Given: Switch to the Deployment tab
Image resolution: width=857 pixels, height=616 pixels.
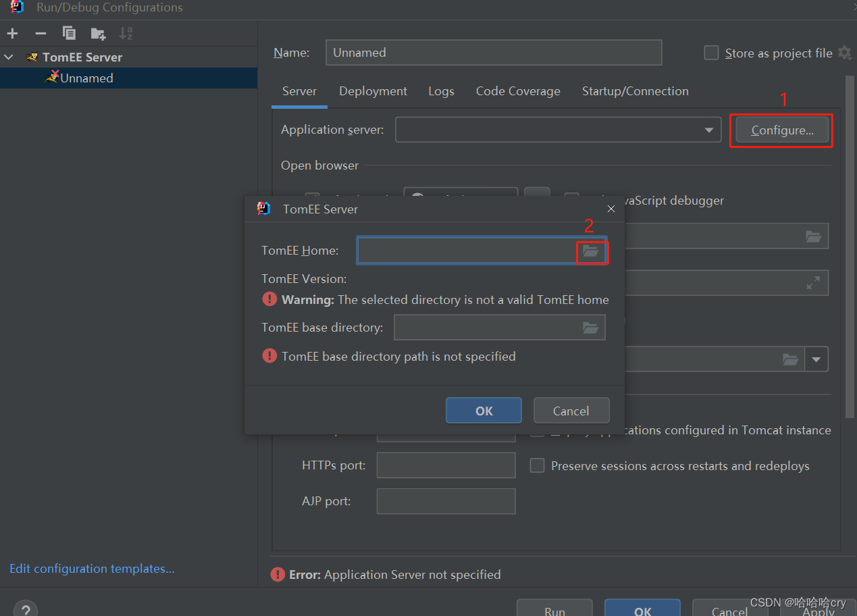Looking at the screenshot, I should (x=373, y=91).
